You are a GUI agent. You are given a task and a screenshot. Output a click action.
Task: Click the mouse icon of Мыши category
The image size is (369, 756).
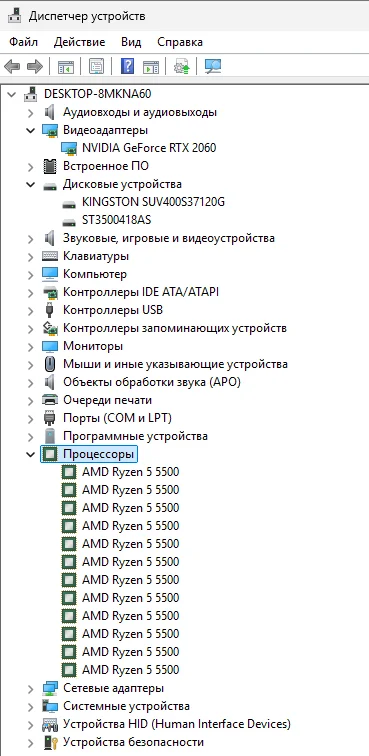50,364
